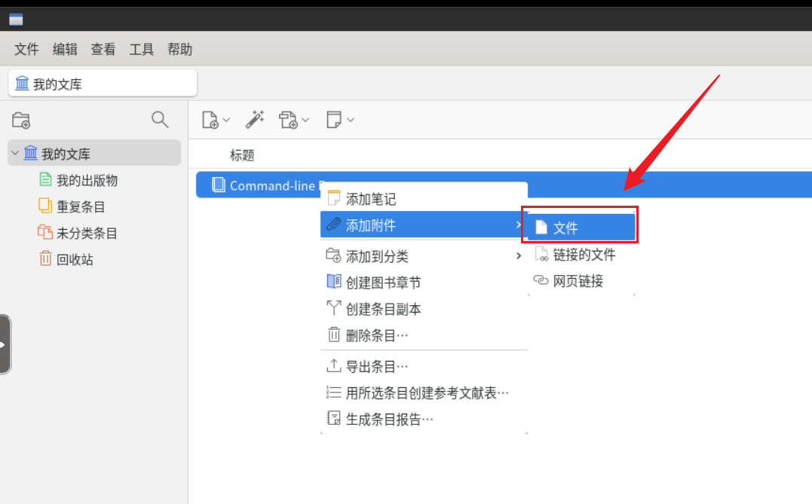Click the 未分类条目 icon
The image size is (812, 504).
45,232
